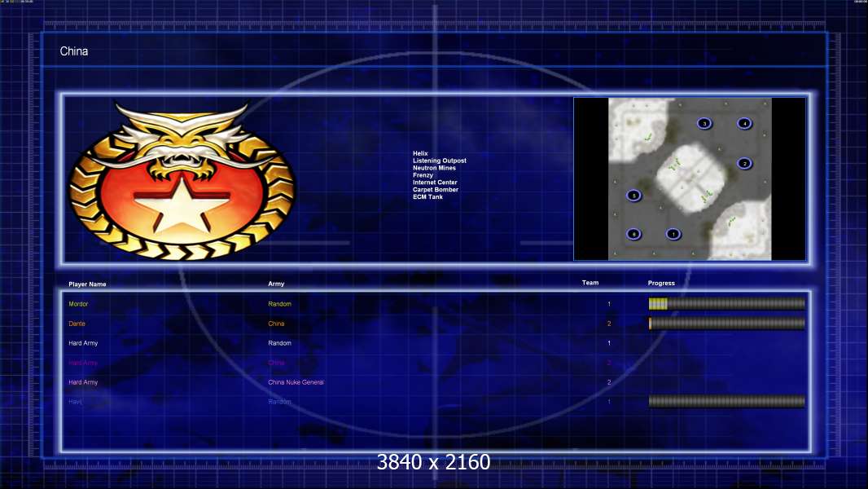Click the China dragon star faction emblem
868x489 pixels.
pyautogui.click(x=182, y=181)
